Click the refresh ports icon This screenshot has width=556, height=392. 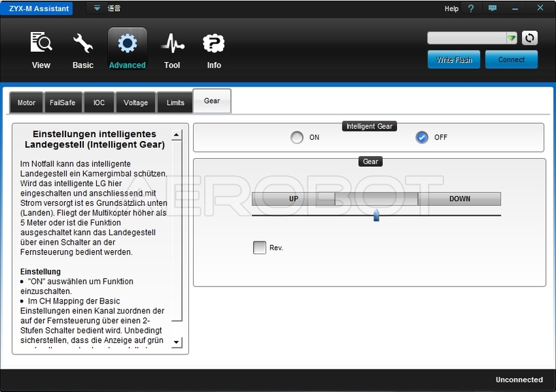(x=529, y=38)
